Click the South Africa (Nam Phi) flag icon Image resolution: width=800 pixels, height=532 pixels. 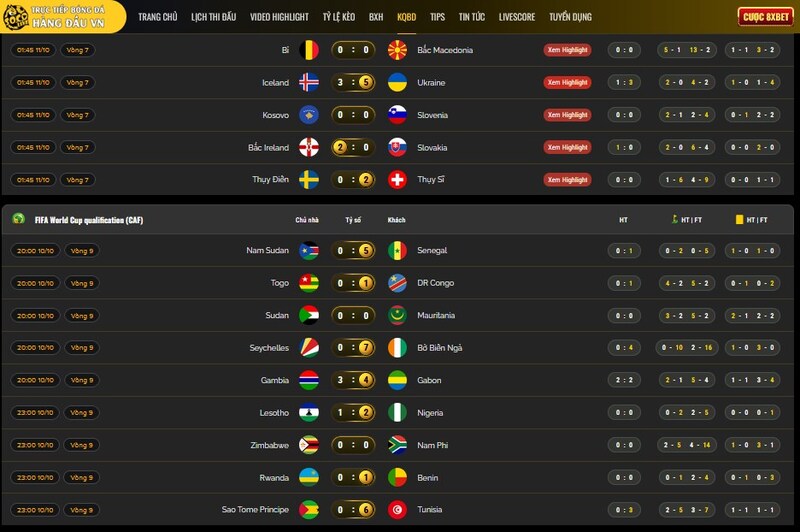pos(397,445)
